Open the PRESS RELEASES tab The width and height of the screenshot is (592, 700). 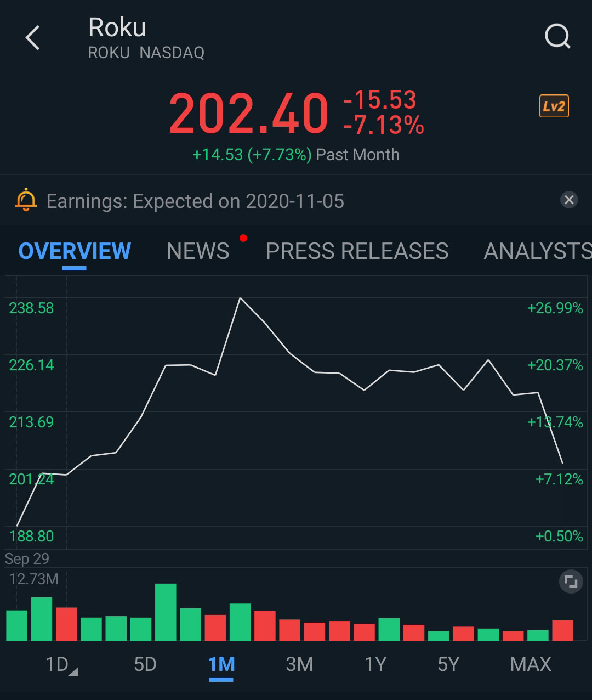click(357, 251)
